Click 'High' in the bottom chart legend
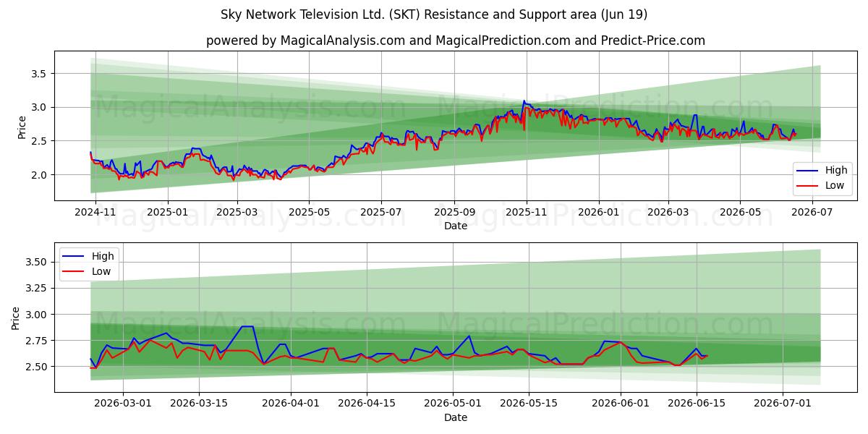 tap(103, 256)
